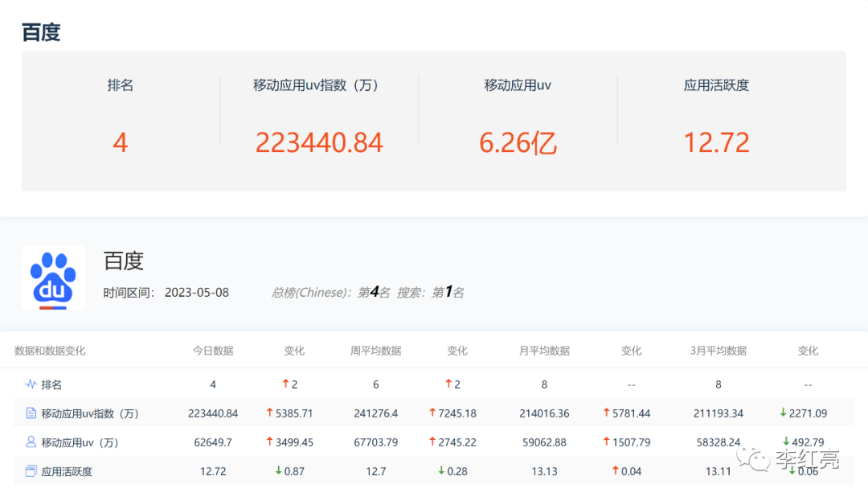Click the document icon beside 移动应用uv指数

tap(31, 413)
